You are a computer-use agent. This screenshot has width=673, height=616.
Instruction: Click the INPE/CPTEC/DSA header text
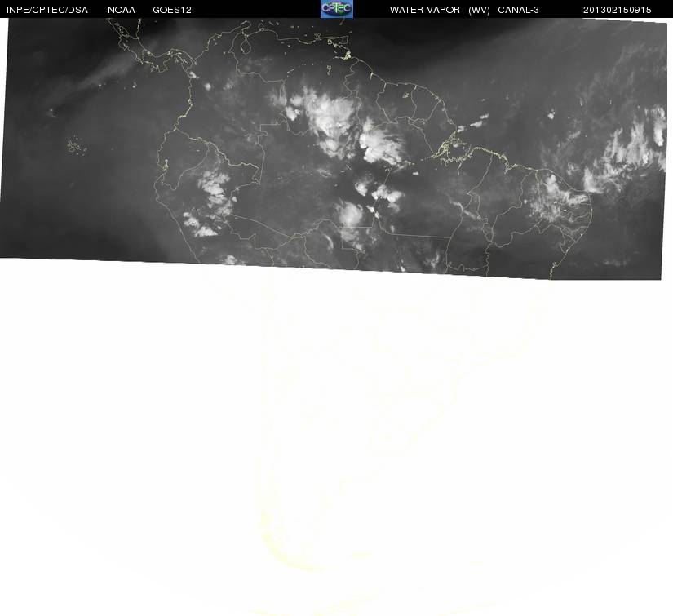click(47, 10)
